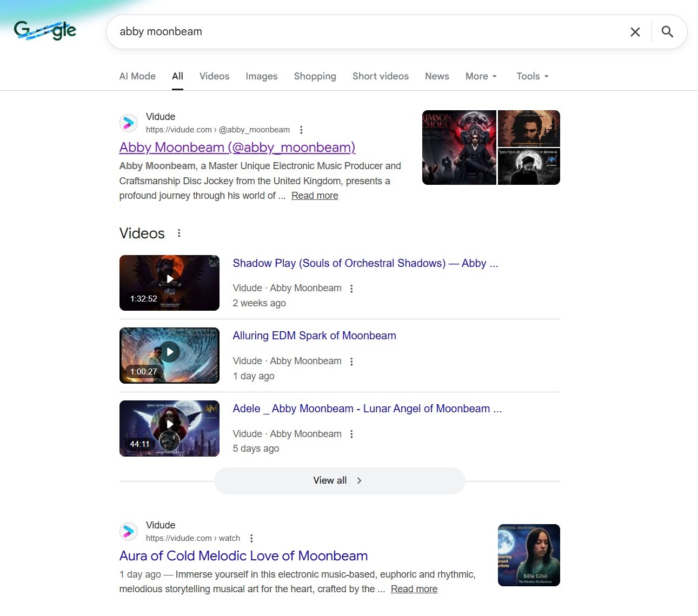Open the bottom-right small image thumbnail of first result
Viewport: 698px width, 616px height.
[529, 167]
